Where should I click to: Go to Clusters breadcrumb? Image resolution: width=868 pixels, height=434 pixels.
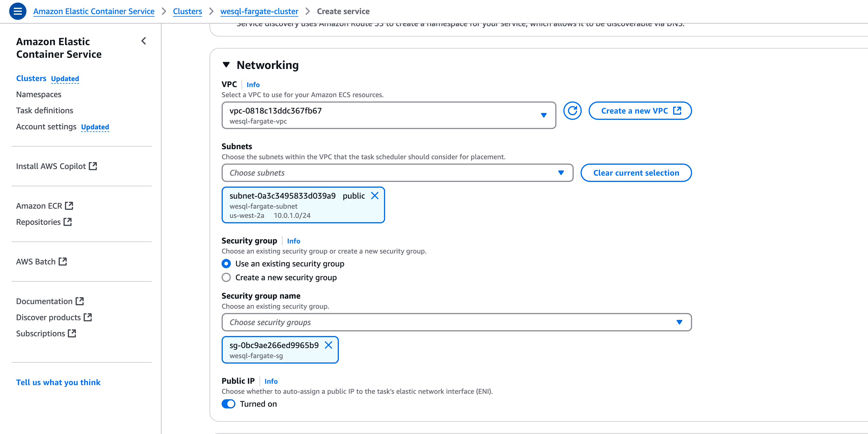[187, 11]
